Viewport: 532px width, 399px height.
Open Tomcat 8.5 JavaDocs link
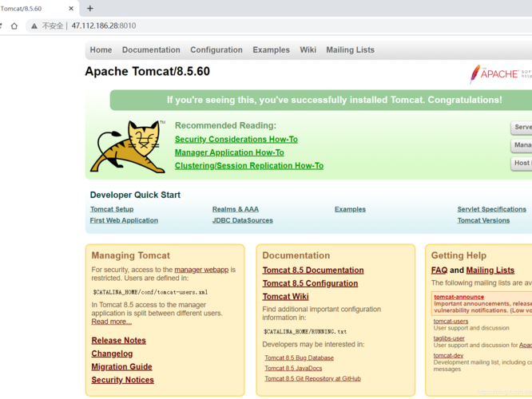click(293, 368)
